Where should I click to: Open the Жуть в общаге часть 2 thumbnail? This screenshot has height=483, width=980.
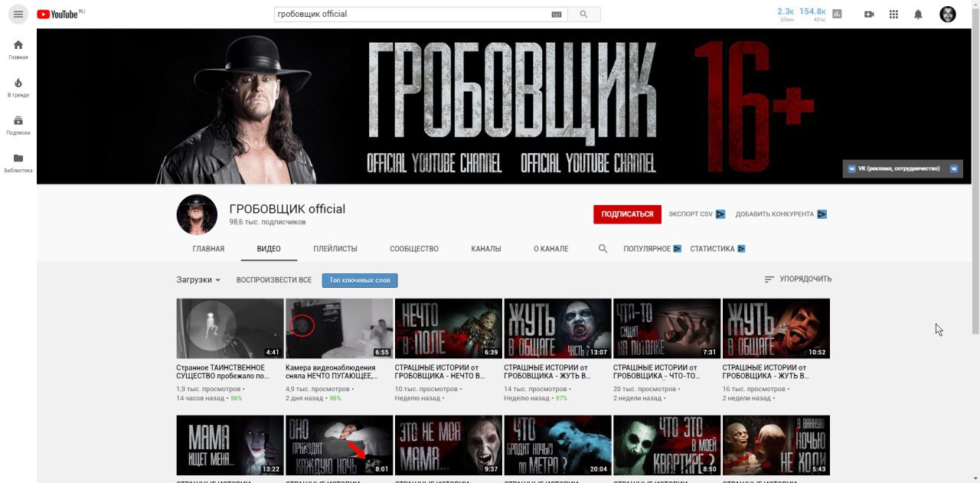557,328
